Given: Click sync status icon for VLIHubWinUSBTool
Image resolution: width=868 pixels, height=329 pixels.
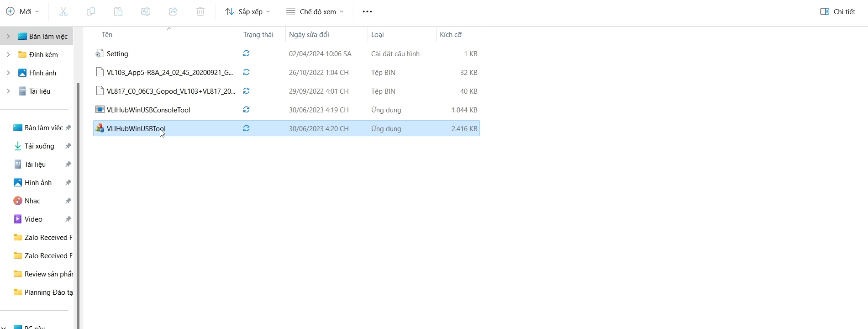Looking at the screenshot, I should (246, 128).
